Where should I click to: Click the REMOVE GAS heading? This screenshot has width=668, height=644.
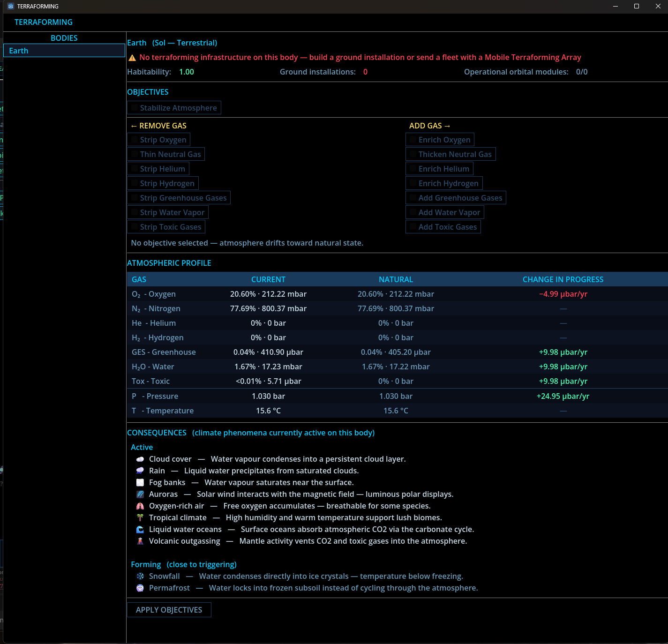tap(159, 126)
